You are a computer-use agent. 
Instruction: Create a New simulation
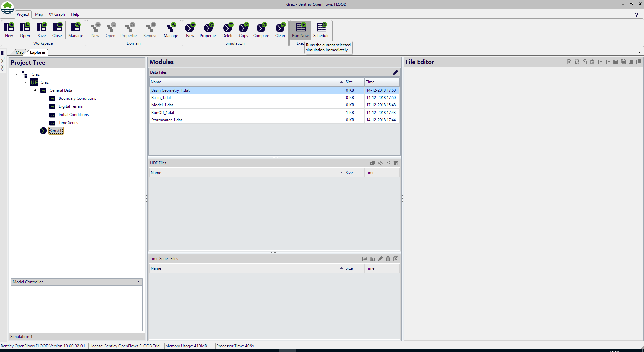point(190,30)
